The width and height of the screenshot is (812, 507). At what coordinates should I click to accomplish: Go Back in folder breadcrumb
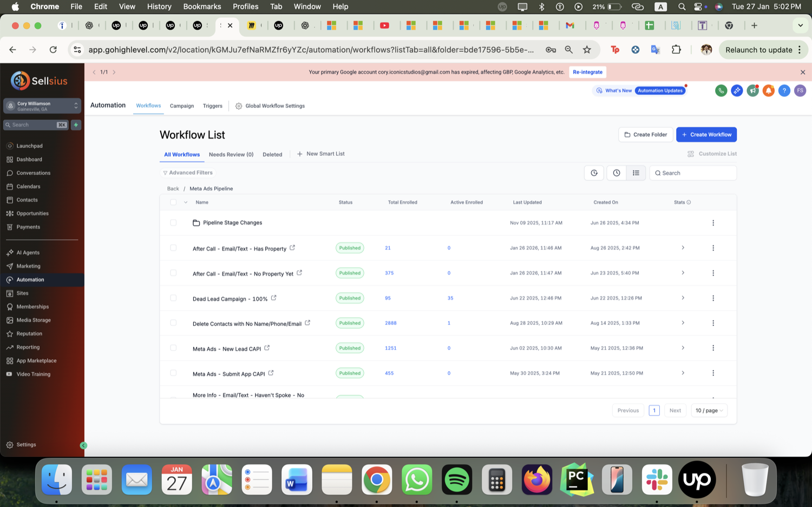click(173, 189)
